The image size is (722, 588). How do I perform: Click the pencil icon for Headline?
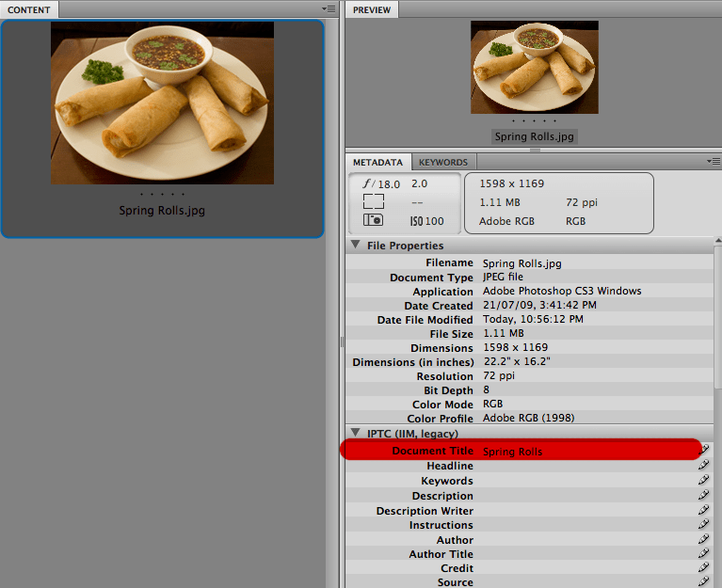pos(703,465)
